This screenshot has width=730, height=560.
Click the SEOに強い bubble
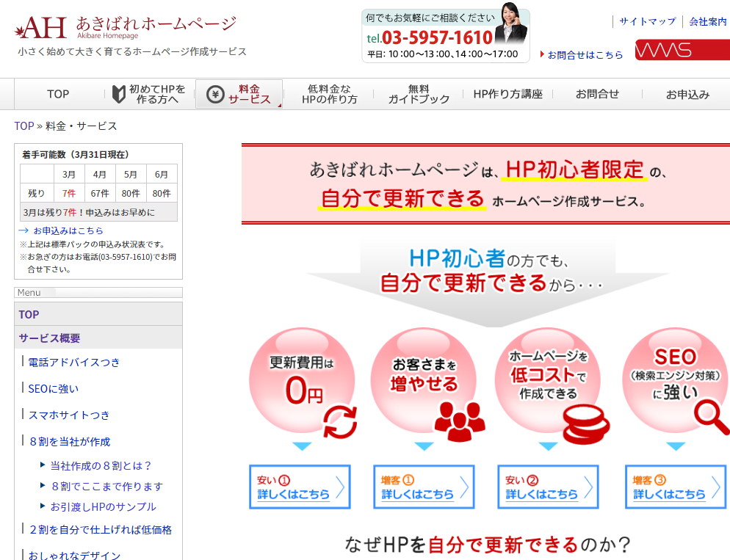(x=676, y=382)
